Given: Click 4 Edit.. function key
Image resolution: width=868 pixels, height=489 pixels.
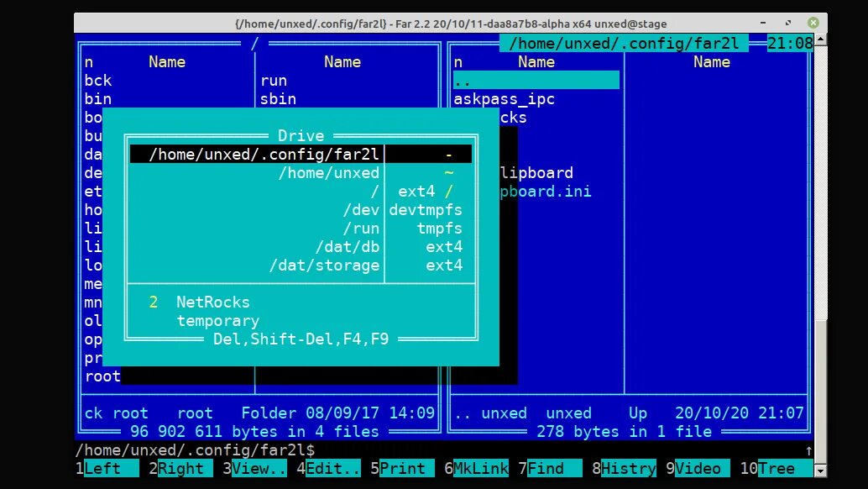Looking at the screenshot, I should 328,469.
